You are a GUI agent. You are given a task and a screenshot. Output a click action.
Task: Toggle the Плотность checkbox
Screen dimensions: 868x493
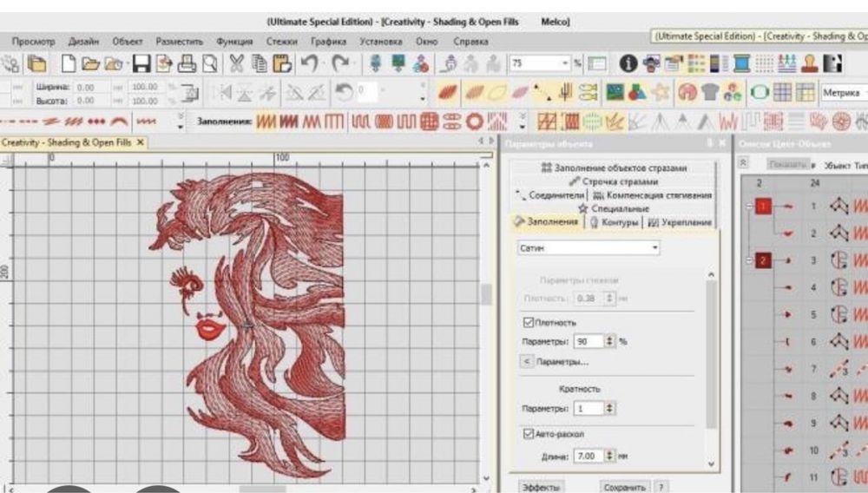pos(528,322)
